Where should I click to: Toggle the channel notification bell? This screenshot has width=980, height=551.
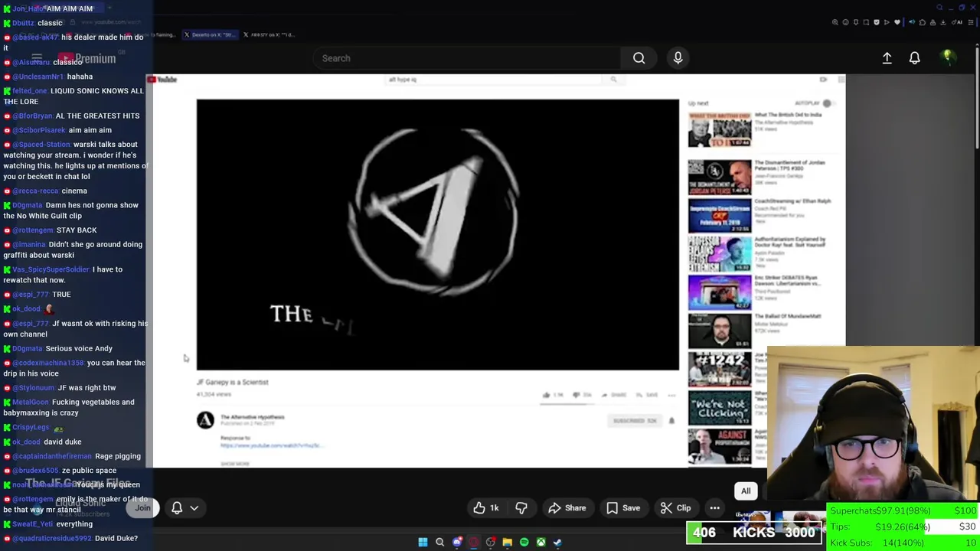(177, 508)
